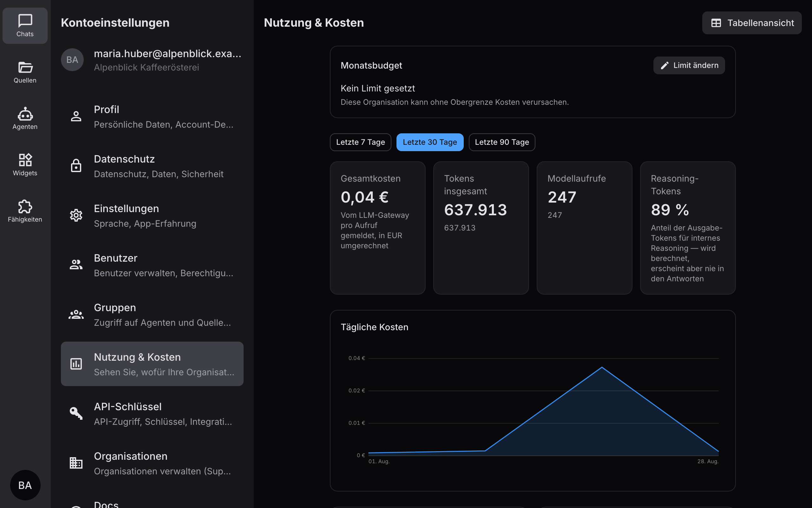Click the table icon in Tabellenansicht
This screenshot has width=812, height=508.
pyautogui.click(x=716, y=23)
